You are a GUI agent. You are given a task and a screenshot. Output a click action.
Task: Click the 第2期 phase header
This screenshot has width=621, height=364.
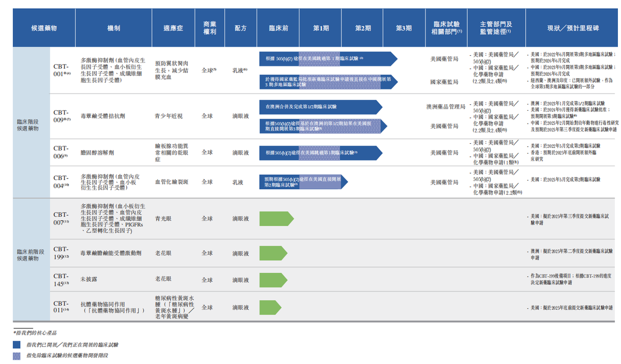click(363, 28)
